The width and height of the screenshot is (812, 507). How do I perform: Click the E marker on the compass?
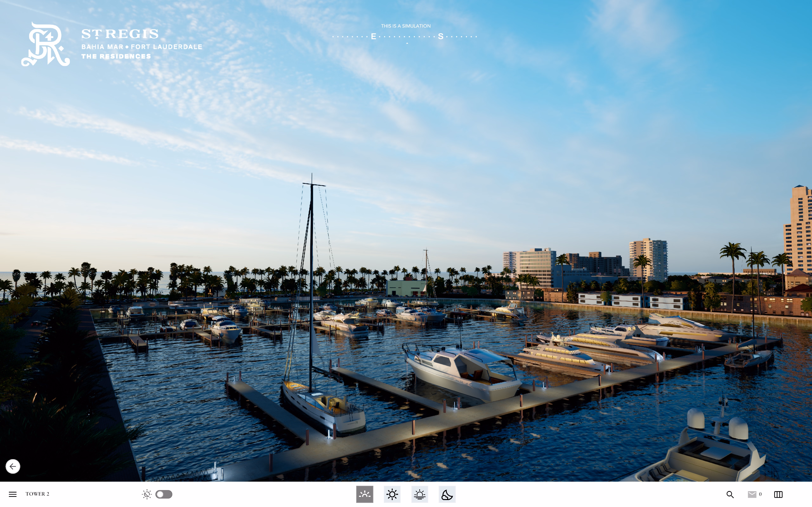click(373, 36)
